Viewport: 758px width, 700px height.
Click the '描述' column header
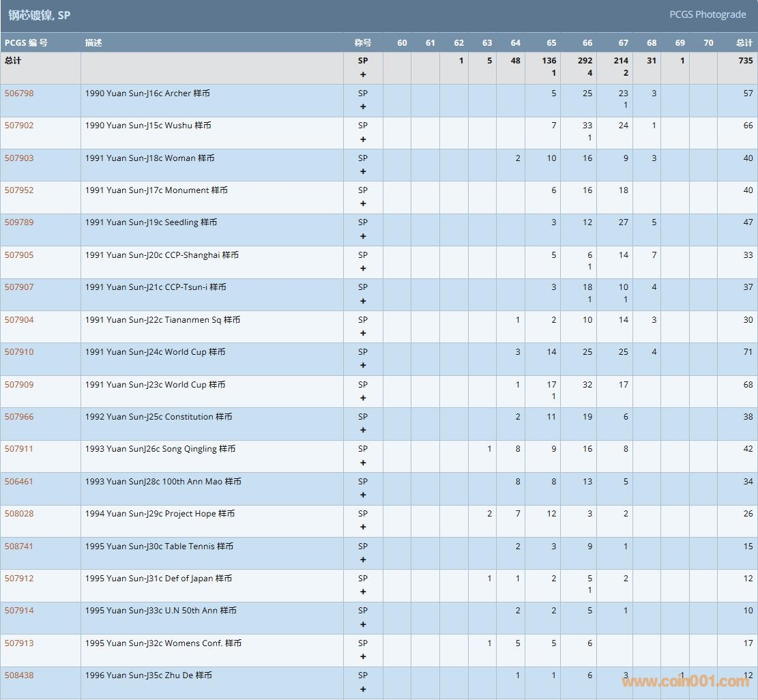click(x=93, y=43)
